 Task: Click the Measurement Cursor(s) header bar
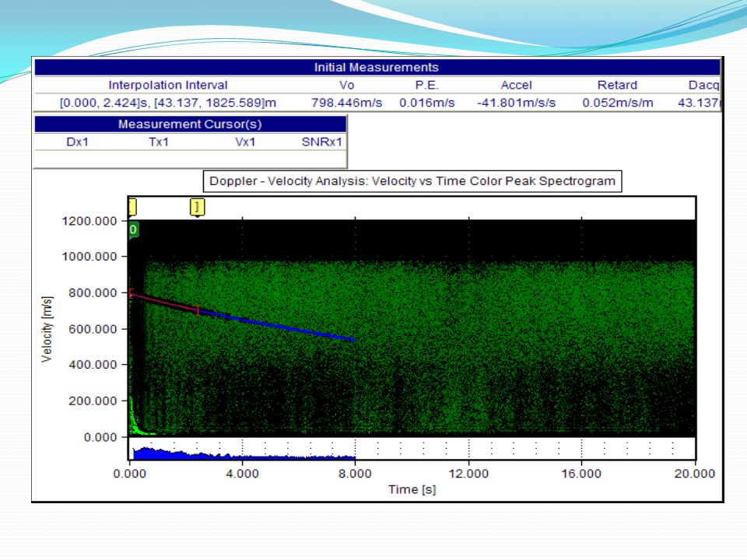[190, 124]
